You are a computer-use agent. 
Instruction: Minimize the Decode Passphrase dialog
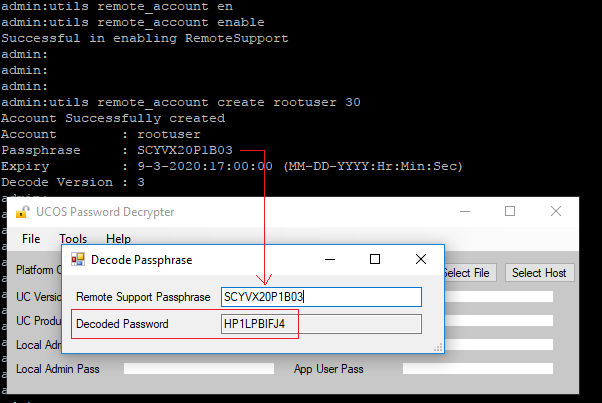coord(330,259)
